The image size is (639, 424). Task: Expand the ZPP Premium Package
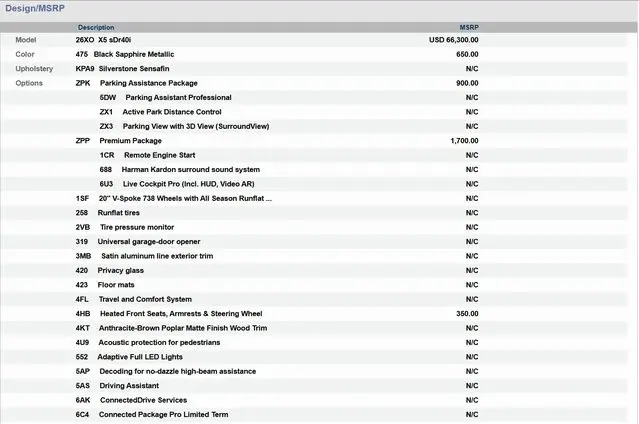pos(130,141)
